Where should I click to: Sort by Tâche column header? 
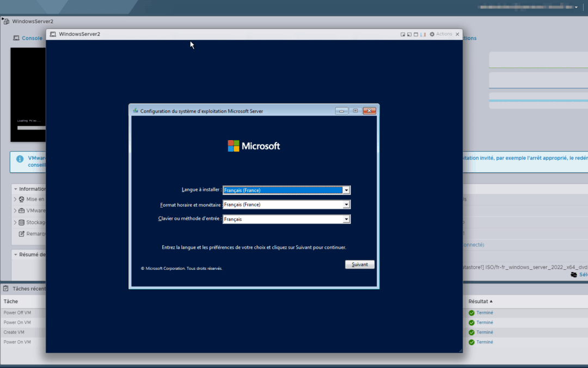point(11,301)
